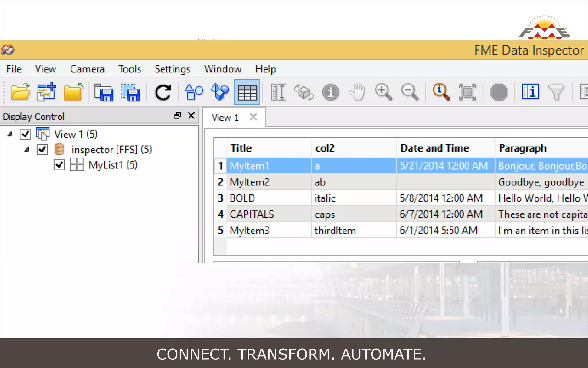Toggle the Table View grid icon
The image size is (588, 368).
247,92
